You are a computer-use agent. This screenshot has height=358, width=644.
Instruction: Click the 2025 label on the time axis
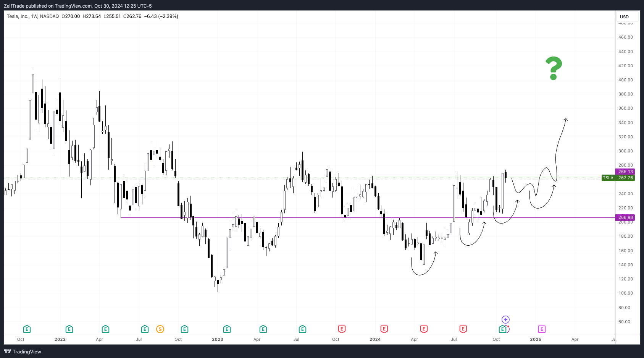535,339
